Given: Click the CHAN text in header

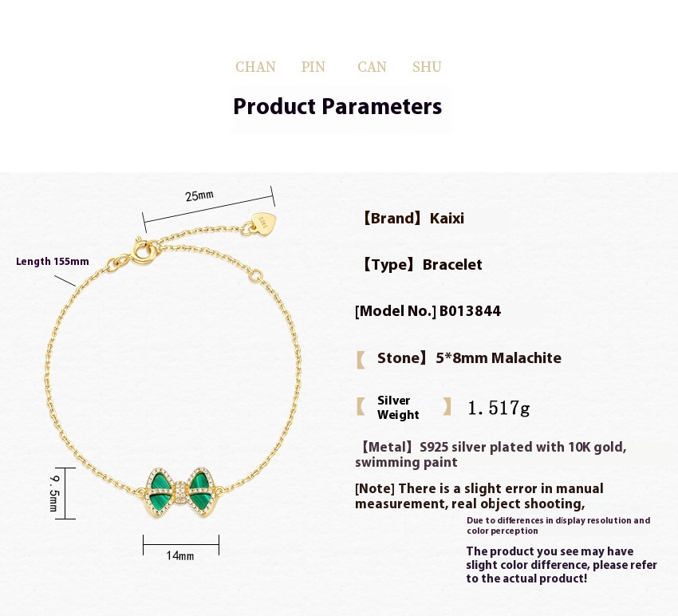Looking at the screenshot, I should coord(255,67).
